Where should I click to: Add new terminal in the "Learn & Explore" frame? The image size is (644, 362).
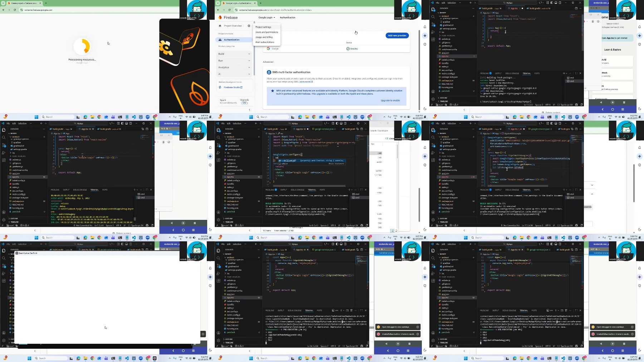tap(564, 73)
